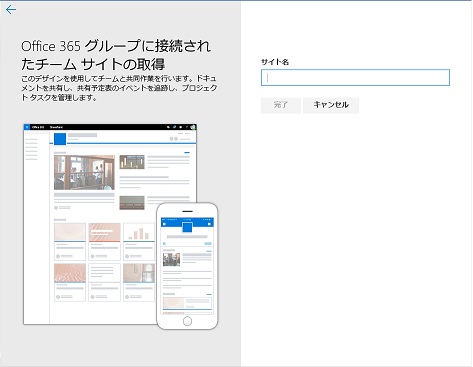
Task: Click the 完了 button
Action: point(281,105)
